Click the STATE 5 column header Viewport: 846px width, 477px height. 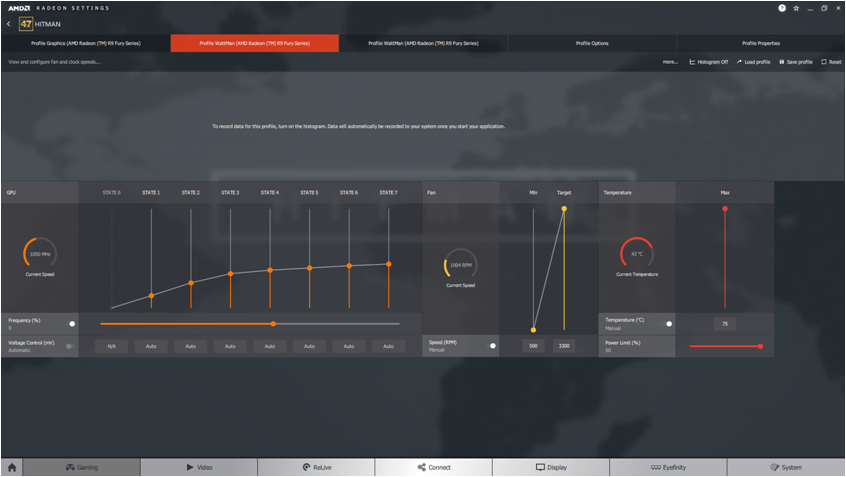(309, 193)
